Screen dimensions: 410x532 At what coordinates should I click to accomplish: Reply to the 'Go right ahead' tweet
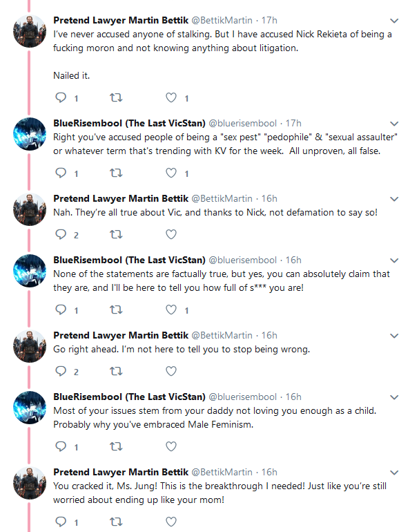61,371
